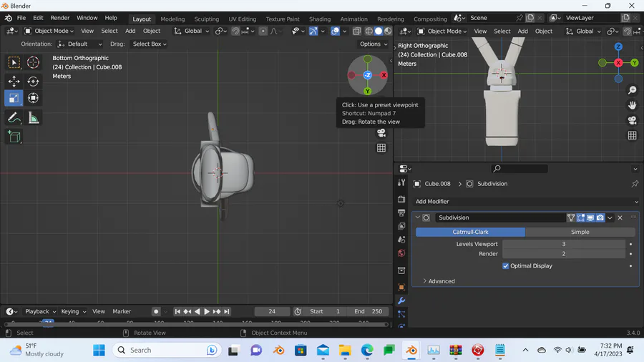This screenshot has height=362, width=644.
Task: Open the Select Box drag dropdown
Action: 149,44
